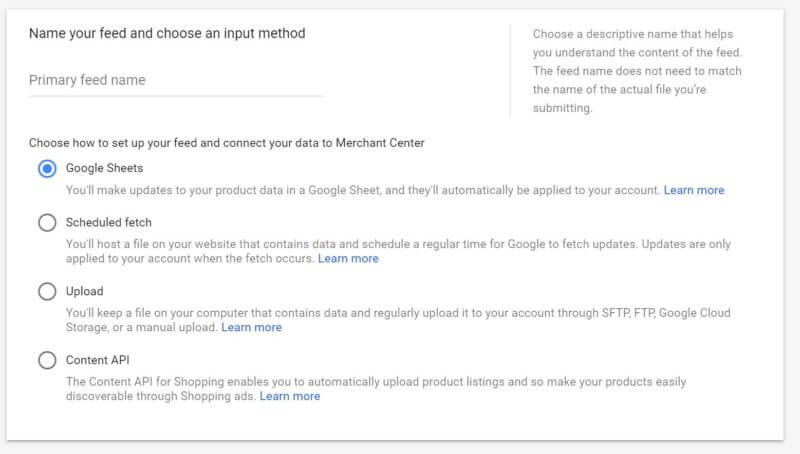Open Learn more link about Content API
Viewport: 800px width, 454px height.
click(290, 396)
